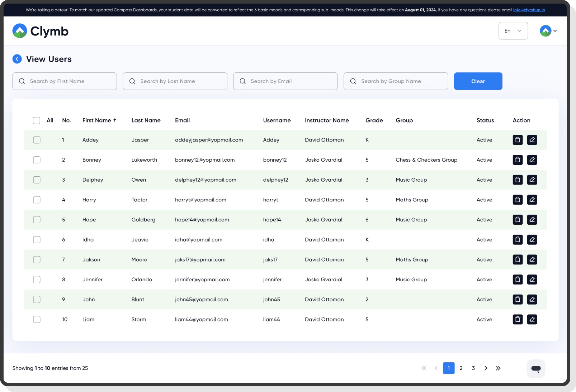Viewport: 576px width, 392px height.
Task: Click the Clymb logo
Action: (40, 31)
